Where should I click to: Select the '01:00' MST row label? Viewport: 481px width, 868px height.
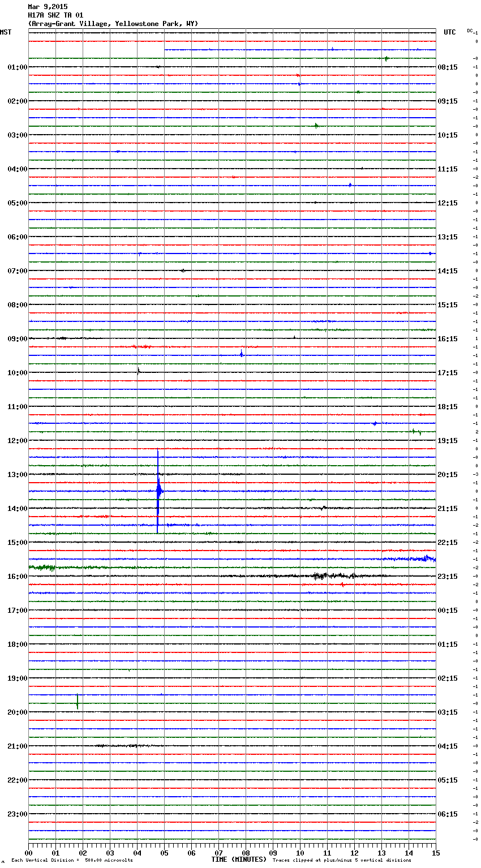(18, 67)
